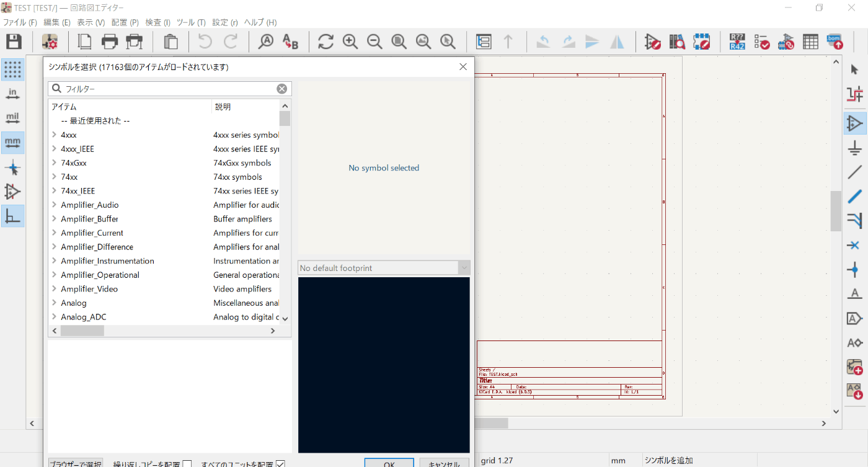Image resolution: width=868 pixels, height=467 pixels.
Task: Select the add junction tool
Action: 855,269
